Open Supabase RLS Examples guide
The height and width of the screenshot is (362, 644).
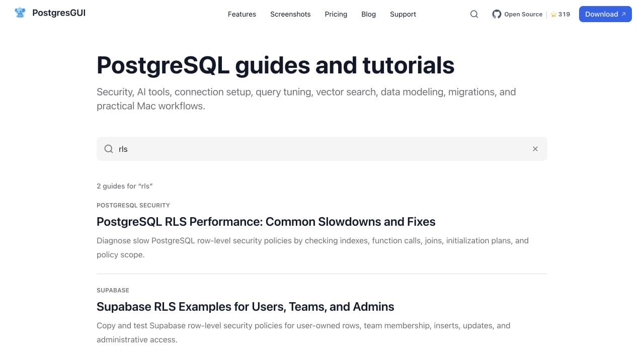pyautogui.click(x=246, y=307)
